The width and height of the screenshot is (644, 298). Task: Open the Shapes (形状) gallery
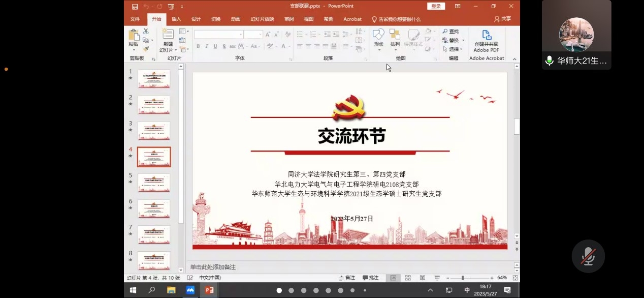(378, 36)
